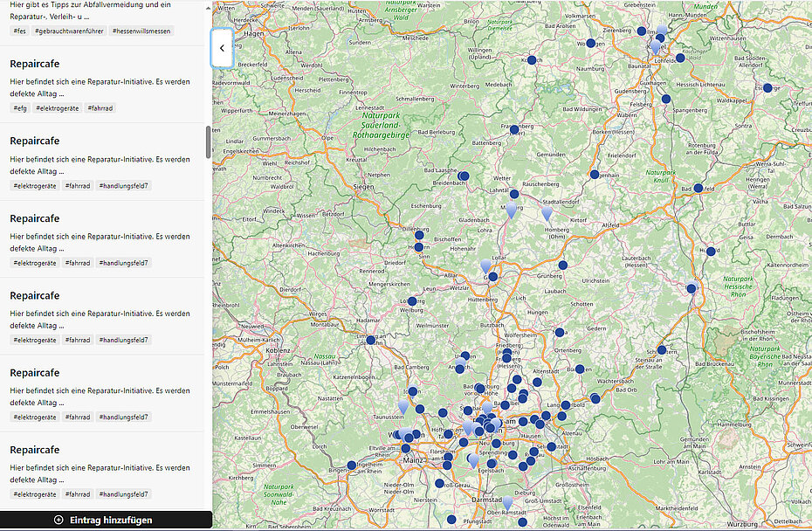Image resolution: width=812 pixels, height=531 pixels.
Task: Click the map marker near Darmstadt
Action: click(508, 501)
